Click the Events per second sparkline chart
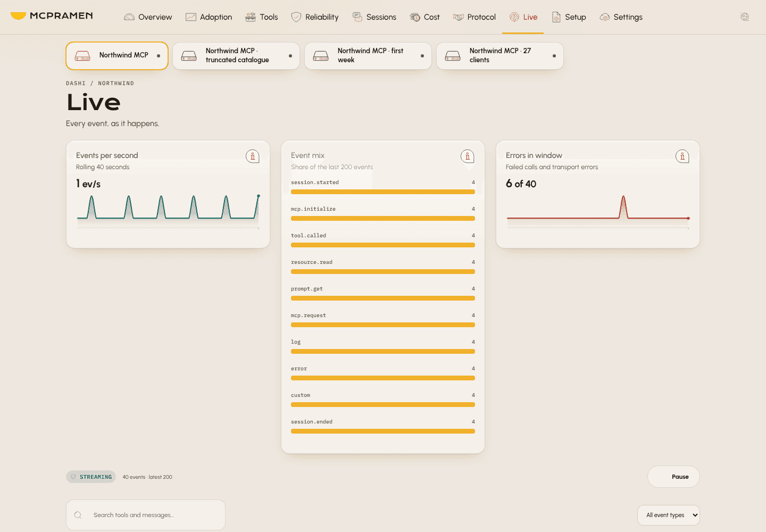 168,211
